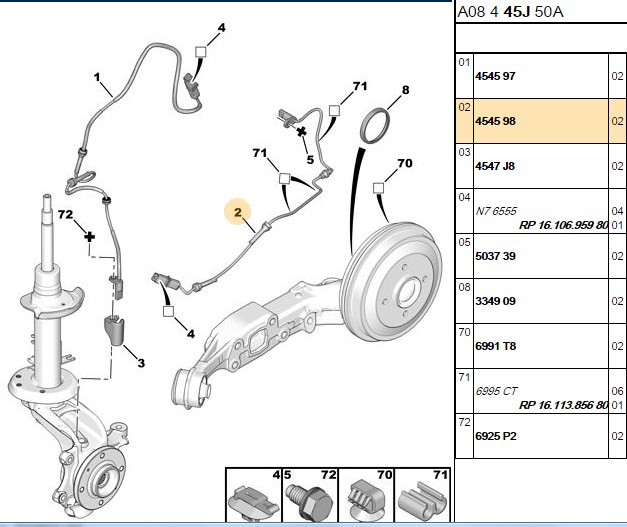
Task: Select part number 5037 39
Action: (495, 256)
